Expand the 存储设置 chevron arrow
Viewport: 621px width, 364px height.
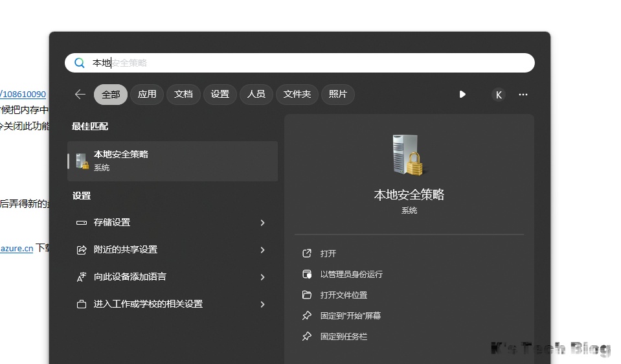coord(262,223)
